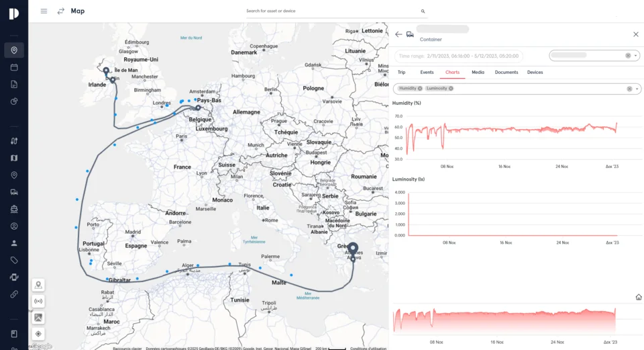Click the search magnifier icon
The image size is (644, 350).
click(x=423, y=11)
